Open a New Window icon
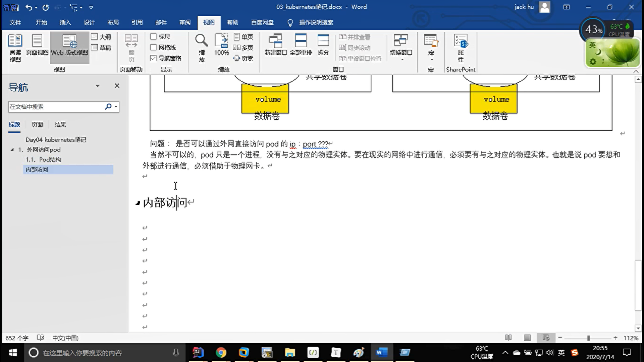Screen dimensions: 644x362 pyautogui.click(x=275, y=41)
